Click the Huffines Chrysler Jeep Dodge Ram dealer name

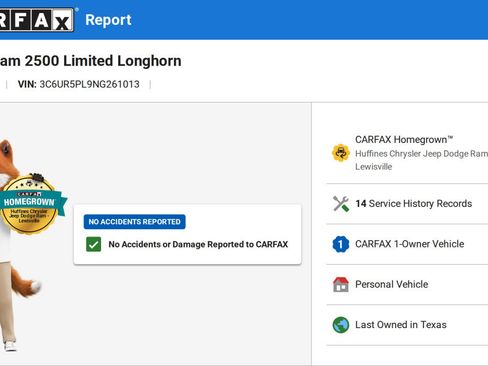(422, 154)
